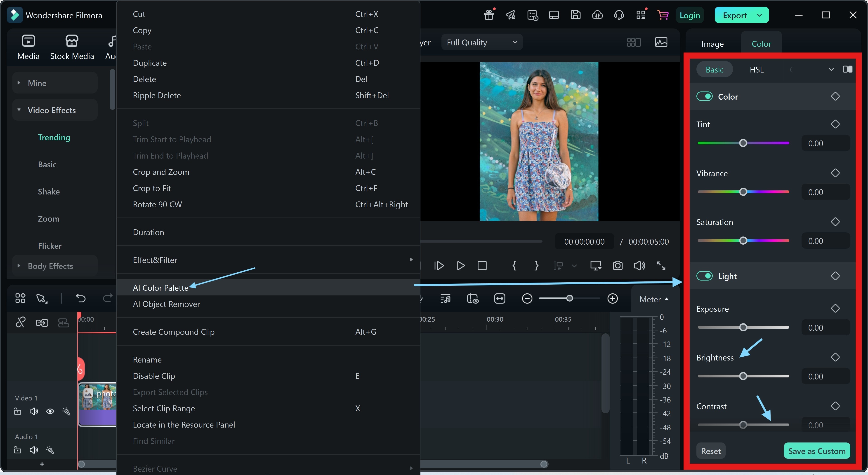Choose AI Object Remover from menu
Screen dimensions: 868x475
point(268,304)
